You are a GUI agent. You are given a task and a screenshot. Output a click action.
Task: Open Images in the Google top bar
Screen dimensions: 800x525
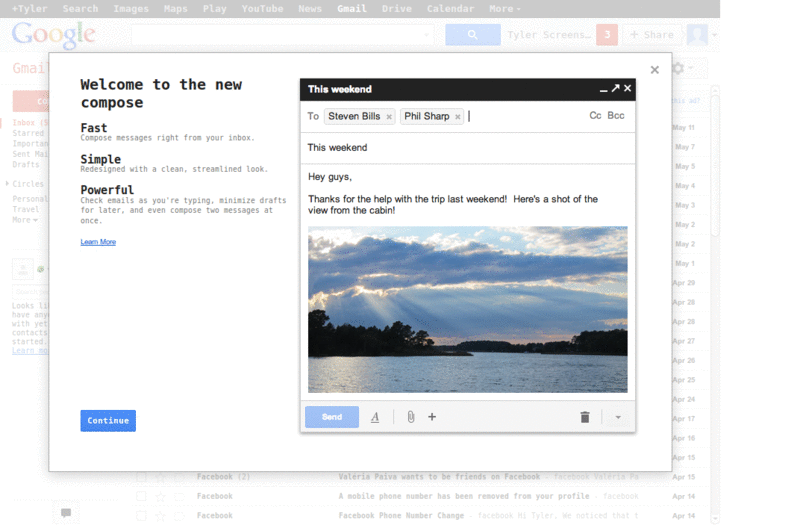[131, 9]
